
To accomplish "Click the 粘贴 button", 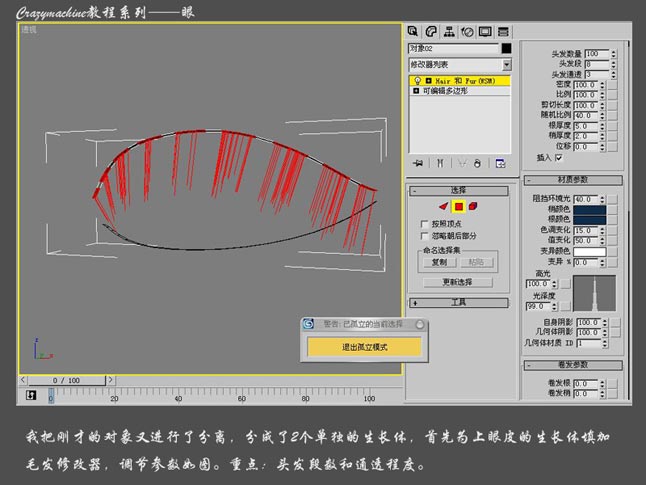I will click(476, 262).
